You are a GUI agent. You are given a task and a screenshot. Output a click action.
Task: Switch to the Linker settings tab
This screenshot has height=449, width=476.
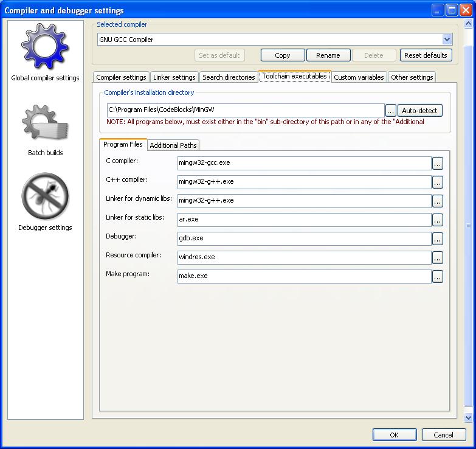tap(174, 77)
